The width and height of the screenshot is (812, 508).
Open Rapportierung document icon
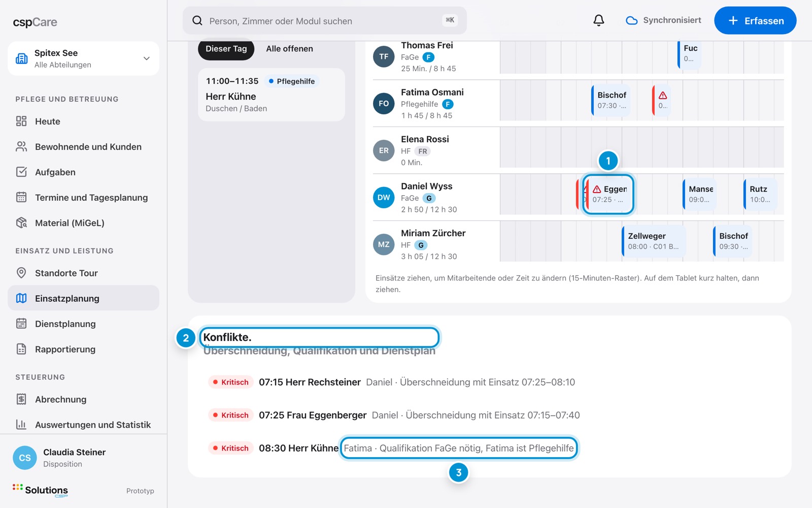[21, 349]
